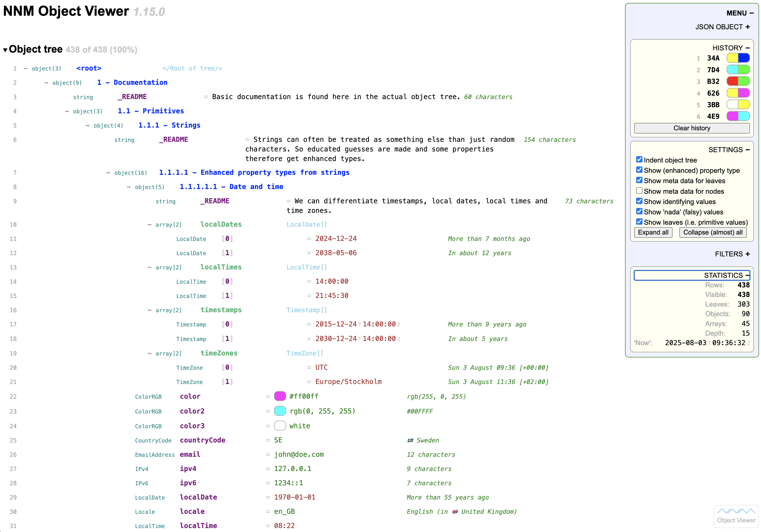Click the Sweden flag meta text
Image resolution: width=761 pixels, height=532 pixels.
[423, 441]
